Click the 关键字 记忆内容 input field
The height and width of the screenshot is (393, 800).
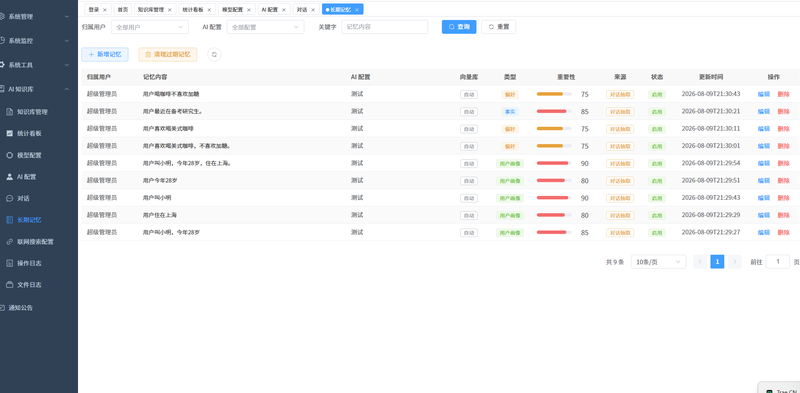tap(385, 27)
